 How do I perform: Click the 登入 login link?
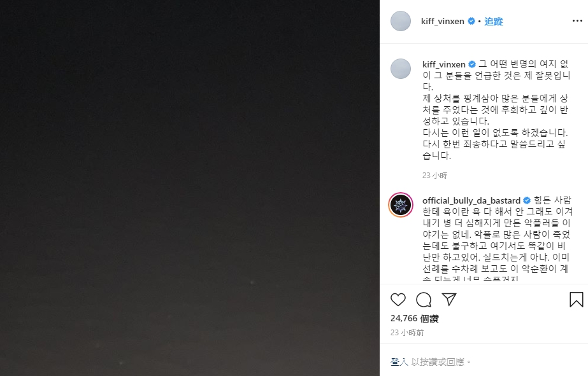click(399, 362)
